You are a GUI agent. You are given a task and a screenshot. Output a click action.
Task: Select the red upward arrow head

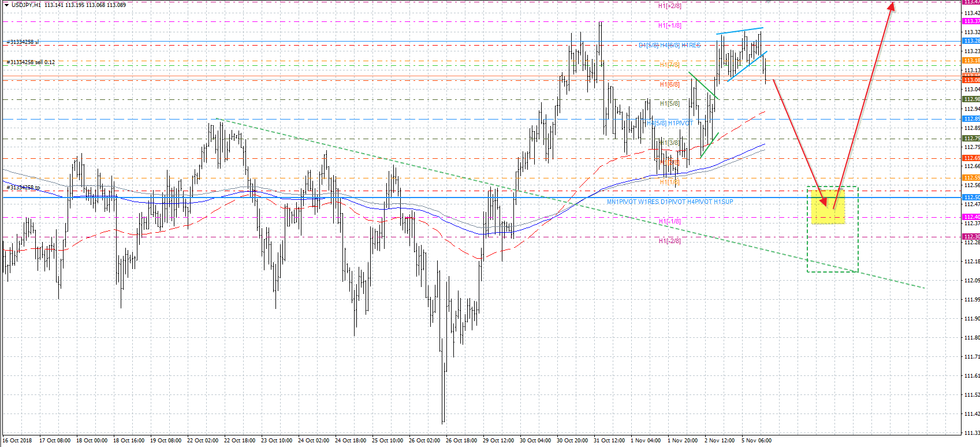(x=892, y=6)
